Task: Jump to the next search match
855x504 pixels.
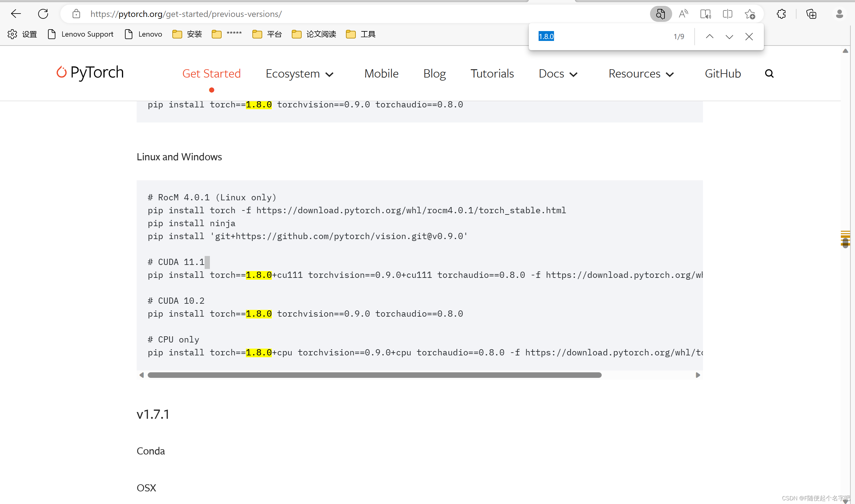Action: (729, 36)
